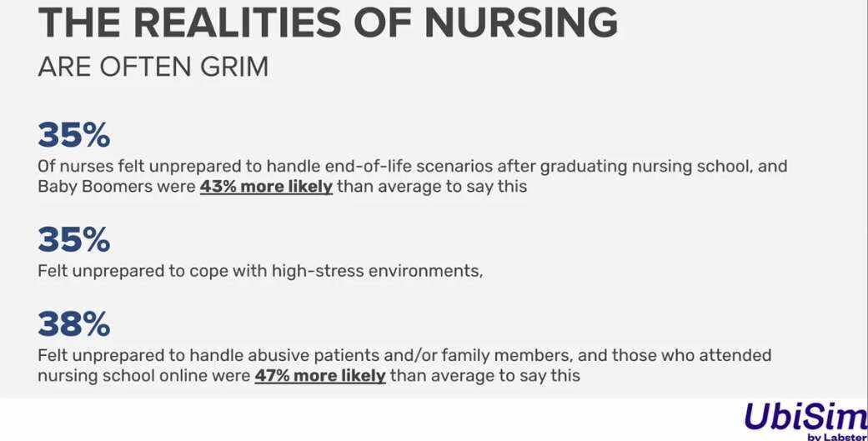Click the UbiSim logo
This screenshot has width=868, height=441.
pos(803,417)
